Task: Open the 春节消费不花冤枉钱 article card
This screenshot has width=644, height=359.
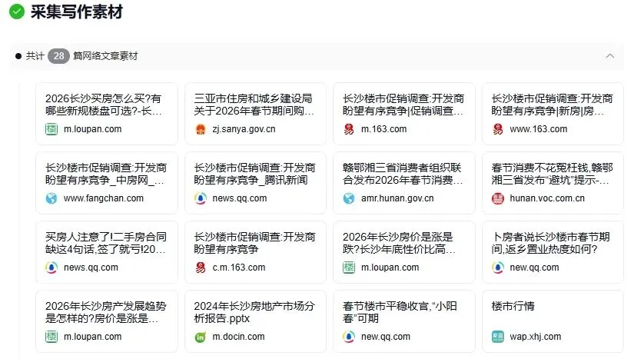Action: pyautogui.click(x=553, y=183)
